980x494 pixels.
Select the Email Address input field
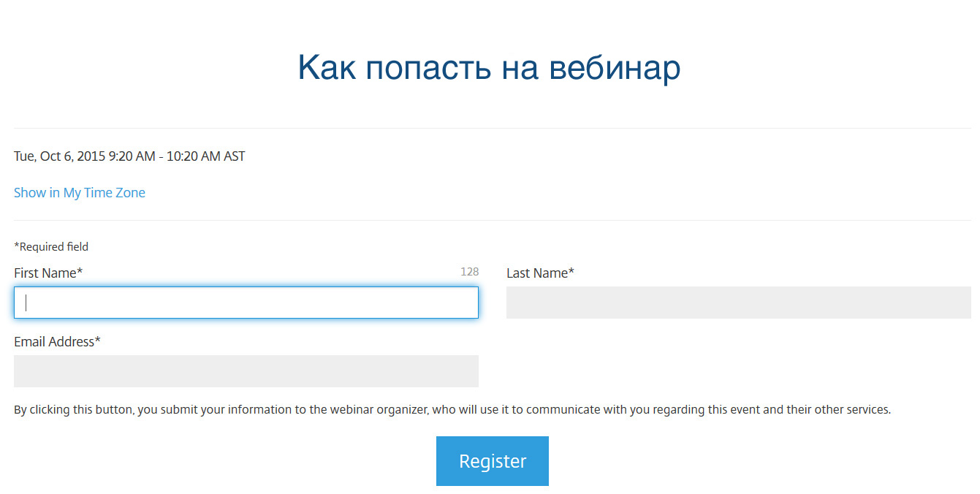pyautogui.click(x=246, y=371)
